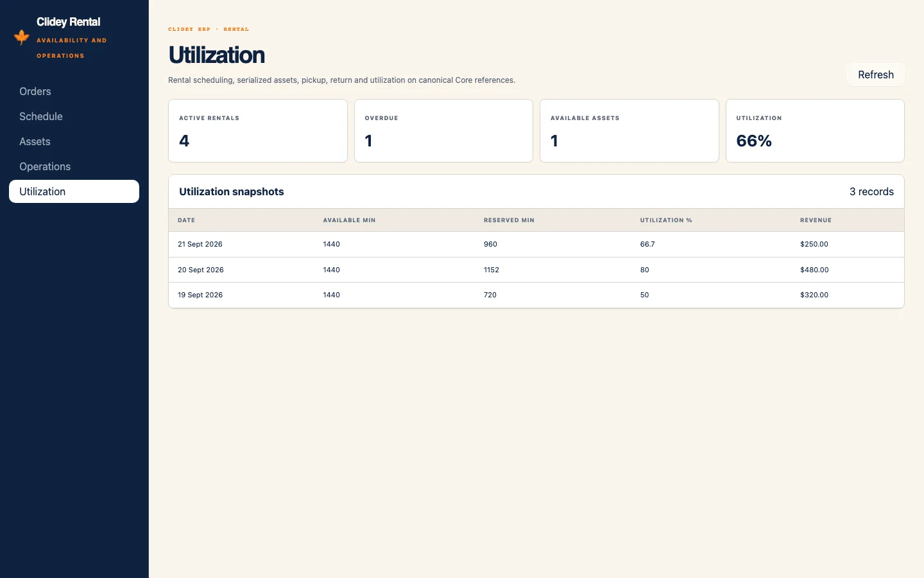Screen dimensions: 924x578
Task: Click the reserved value 720
Action: point(490,295)
